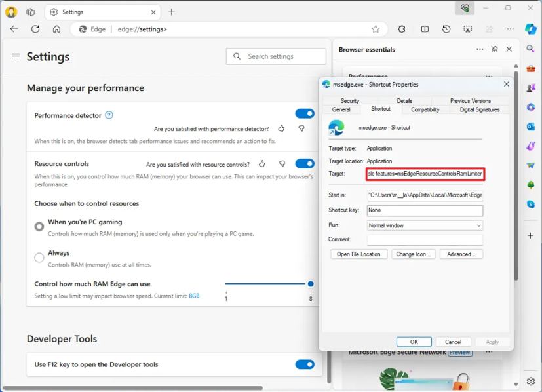Screen dimensions: 542x392
Task: Open Copilot in the Edge sidebar
Action: 531,29
